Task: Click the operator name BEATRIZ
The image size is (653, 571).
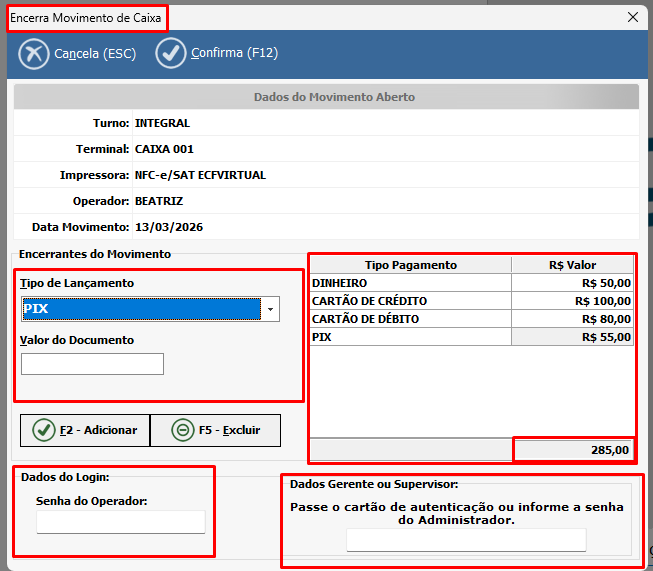Action: [x=161, y=201]
